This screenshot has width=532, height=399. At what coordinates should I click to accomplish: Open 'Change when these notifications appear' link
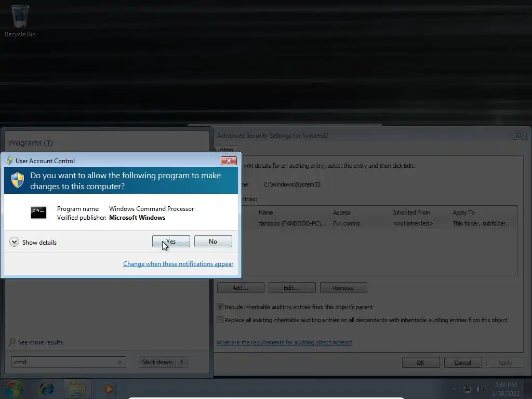point(178,263)
